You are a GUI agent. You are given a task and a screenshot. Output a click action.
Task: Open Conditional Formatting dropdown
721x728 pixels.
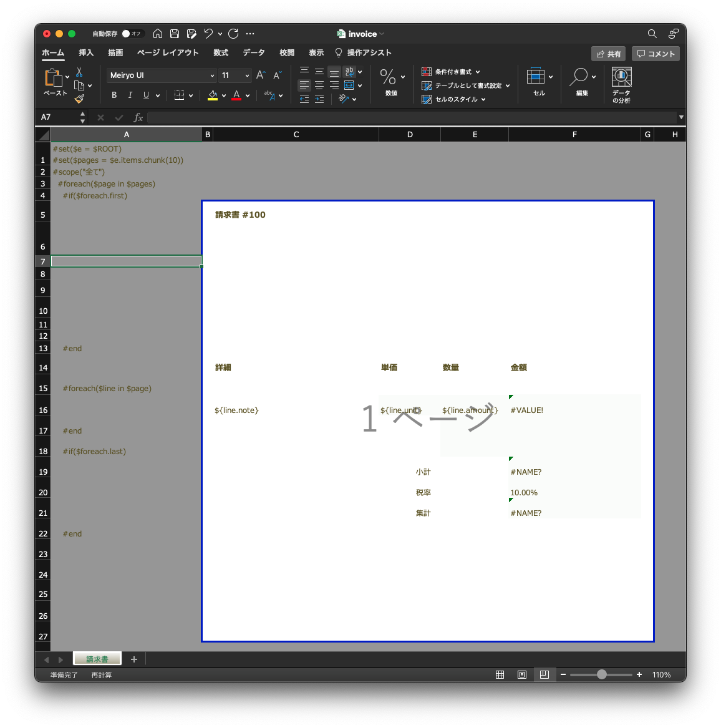coord(451,72)
